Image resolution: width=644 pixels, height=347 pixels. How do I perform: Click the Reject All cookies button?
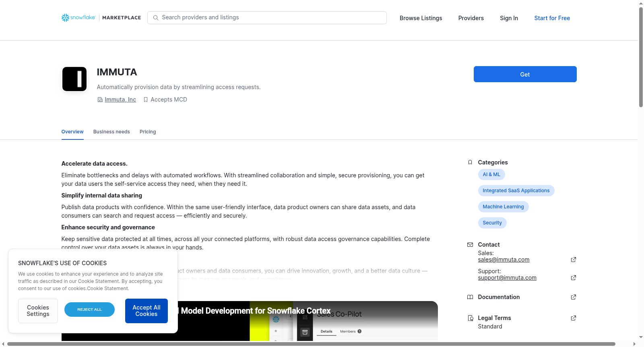(x=89, y=310)
